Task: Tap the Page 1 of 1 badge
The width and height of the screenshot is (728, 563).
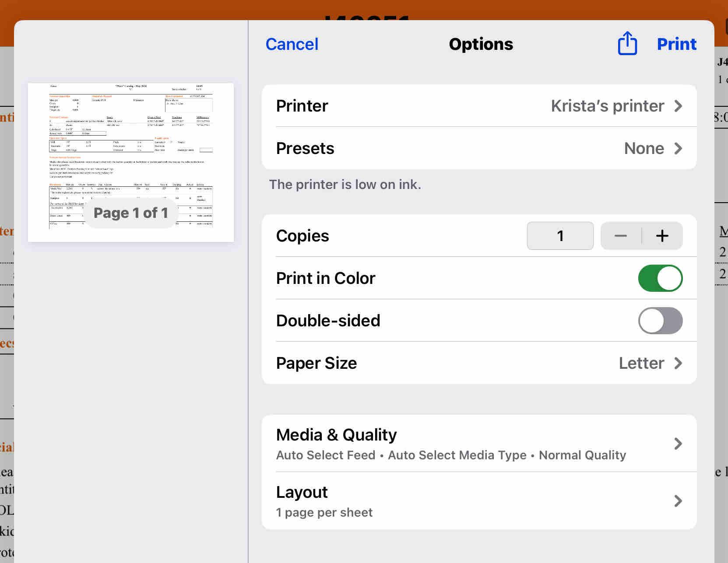Action: pos(131,213)
